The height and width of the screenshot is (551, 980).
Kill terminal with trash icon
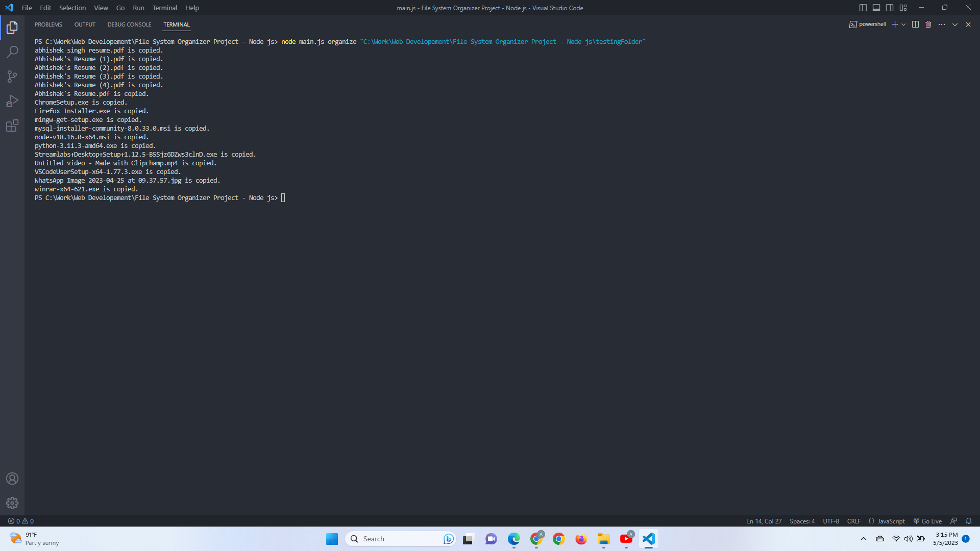point(928,24)
